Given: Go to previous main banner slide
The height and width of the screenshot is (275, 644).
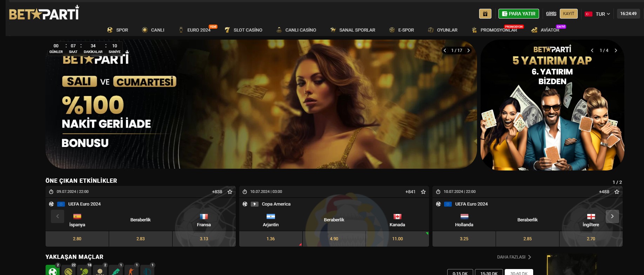Looking at the screenshot, I should pyautogui.click(x=445, y=51).
